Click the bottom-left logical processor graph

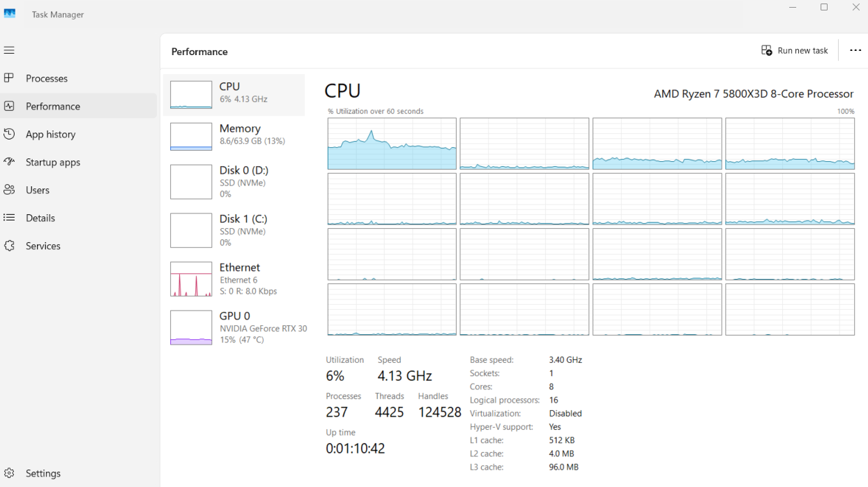point(392,309)
